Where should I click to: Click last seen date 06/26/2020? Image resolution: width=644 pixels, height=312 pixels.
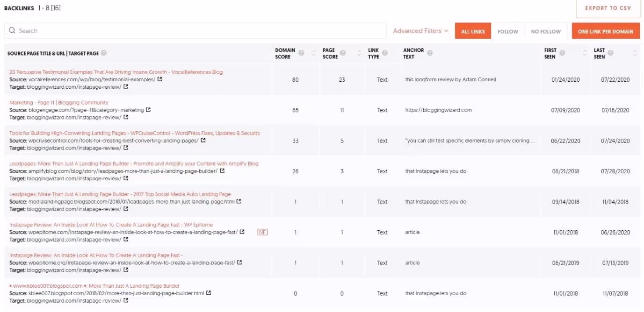[615, 232]
